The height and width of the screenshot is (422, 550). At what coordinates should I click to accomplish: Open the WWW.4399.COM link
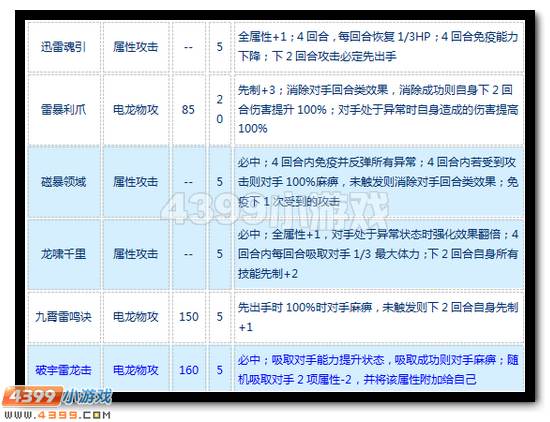tap(57, 415)
